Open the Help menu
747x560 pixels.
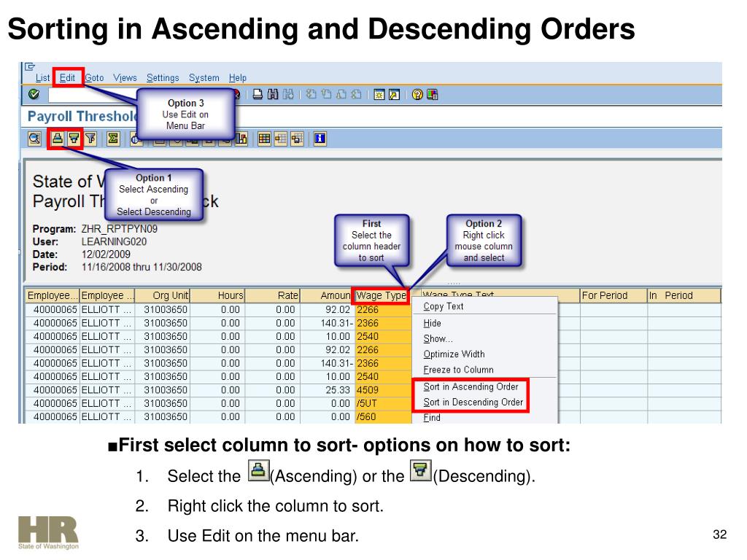[237, 77]
